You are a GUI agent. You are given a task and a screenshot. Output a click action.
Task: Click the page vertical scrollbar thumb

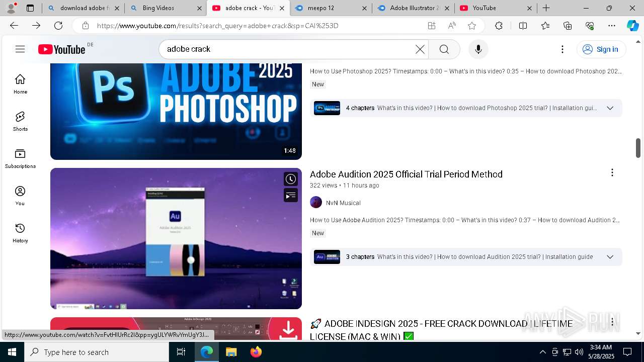[638, 148]
